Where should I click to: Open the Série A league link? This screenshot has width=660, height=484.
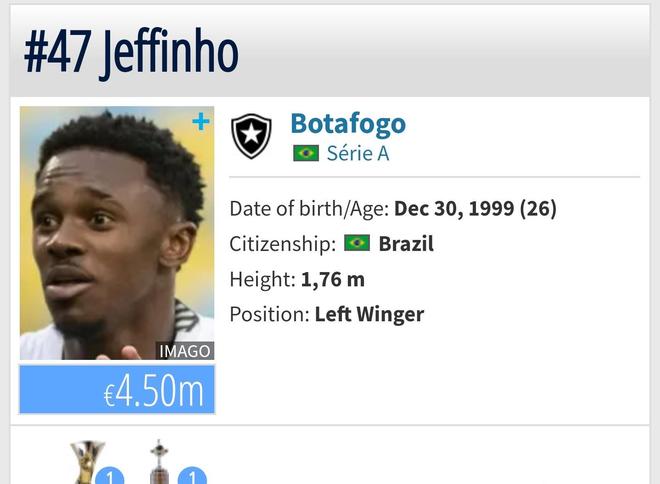358,153
